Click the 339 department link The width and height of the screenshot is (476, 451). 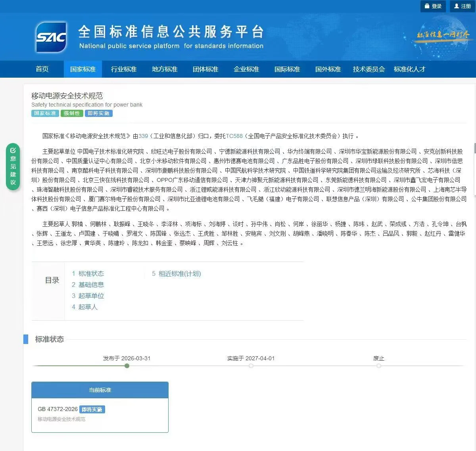tap(143, 136)
